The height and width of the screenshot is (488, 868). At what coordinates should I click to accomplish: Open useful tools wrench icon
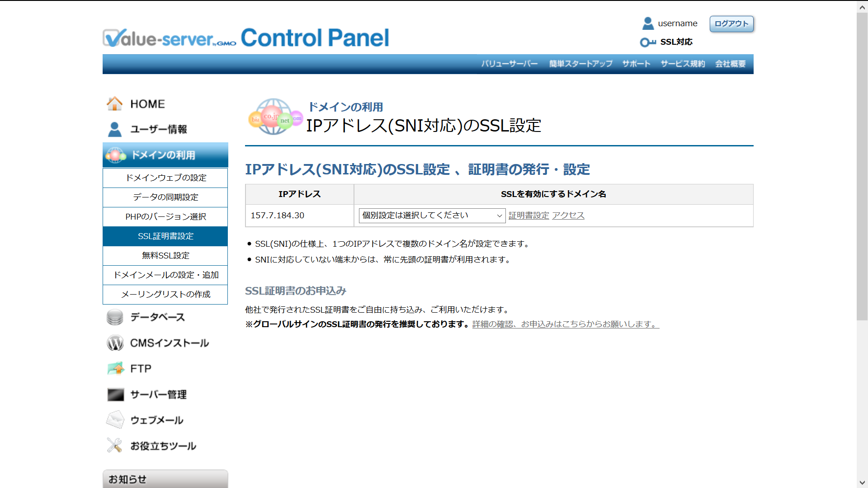(x=114, y=446)
